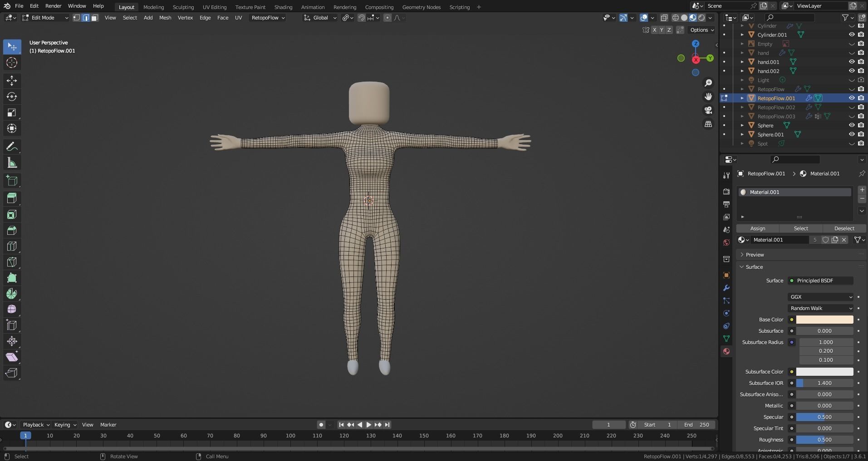Click the Deselect material button
Image resolution: width=868 pixels, height=461 pixels.
pos(844,228)
